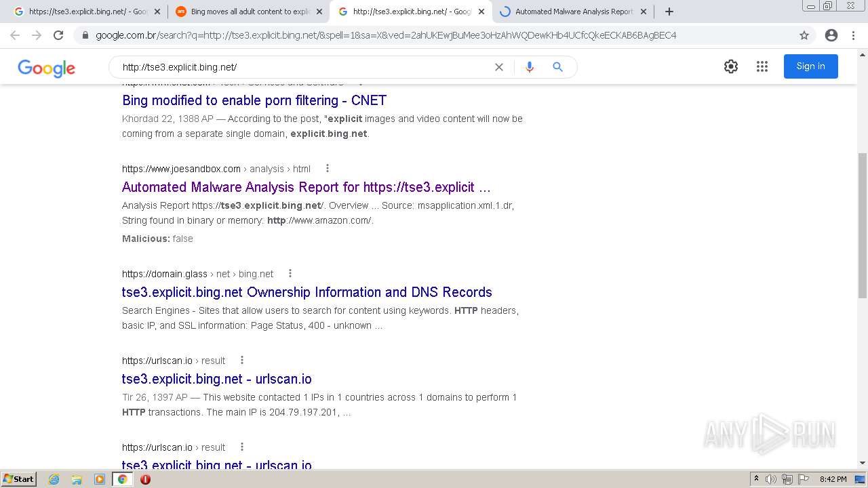868x488 pixels.
Task: Open options menu for joesandbox.com result
Action: pos(328,168)
